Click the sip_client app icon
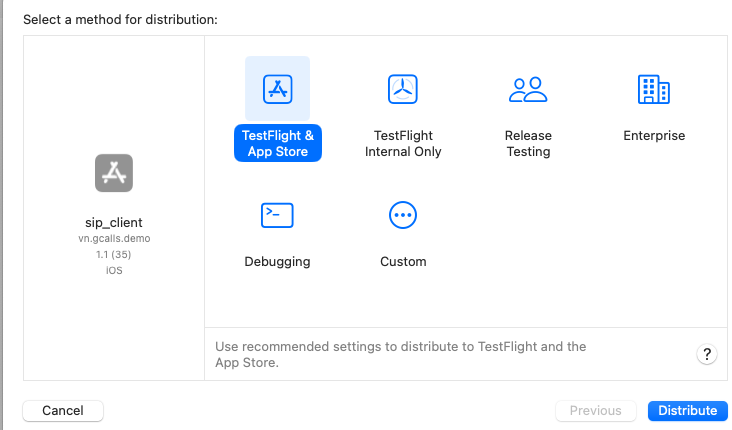This screenshot has height=430, width=732. 114,173
